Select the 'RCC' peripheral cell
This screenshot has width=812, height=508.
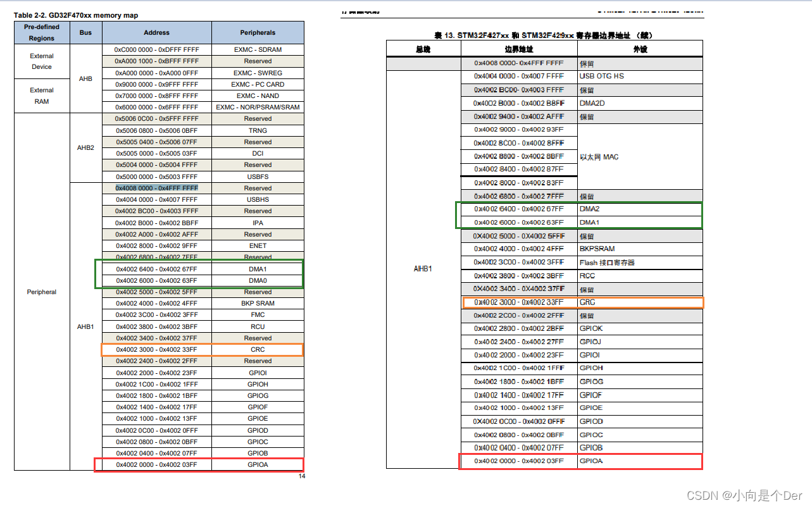click(x=640, y=276)
